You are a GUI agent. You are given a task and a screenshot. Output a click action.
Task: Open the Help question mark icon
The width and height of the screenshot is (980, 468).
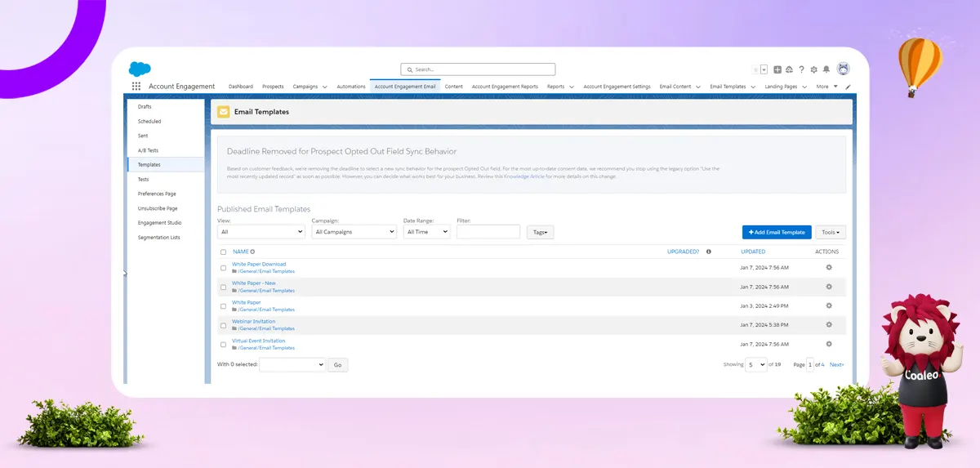point(801,69)
